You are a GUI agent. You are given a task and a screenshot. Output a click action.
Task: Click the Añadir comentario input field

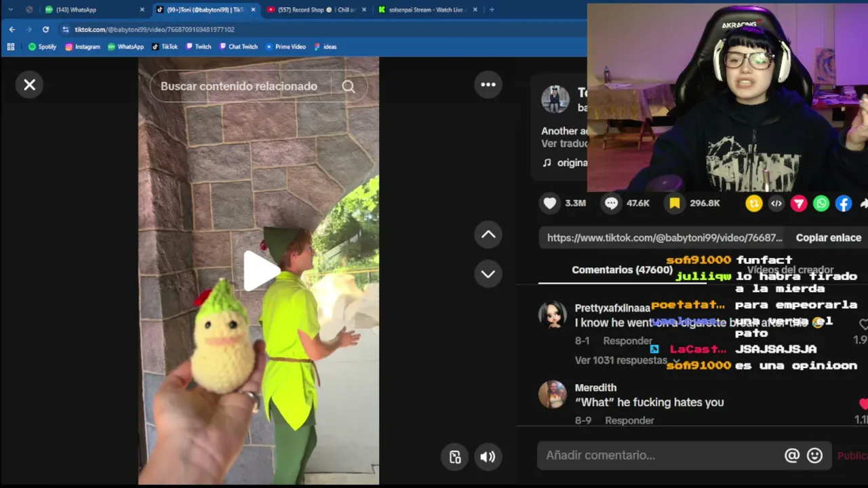[x=661, y=455]
